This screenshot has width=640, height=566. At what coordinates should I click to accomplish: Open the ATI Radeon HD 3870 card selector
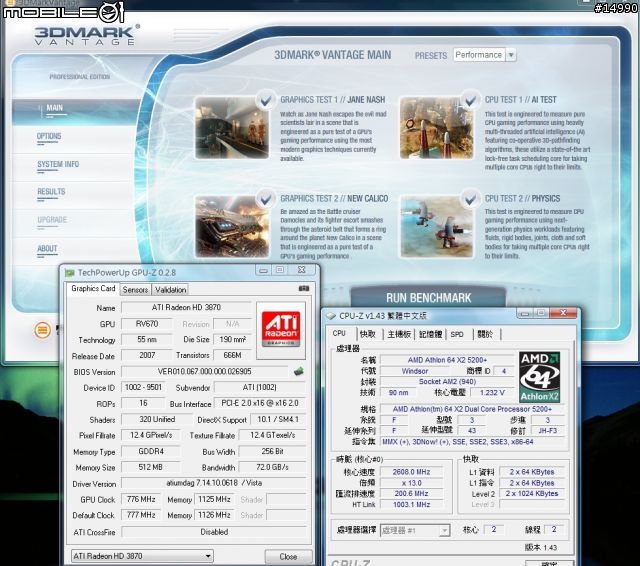tap(142, 556)
